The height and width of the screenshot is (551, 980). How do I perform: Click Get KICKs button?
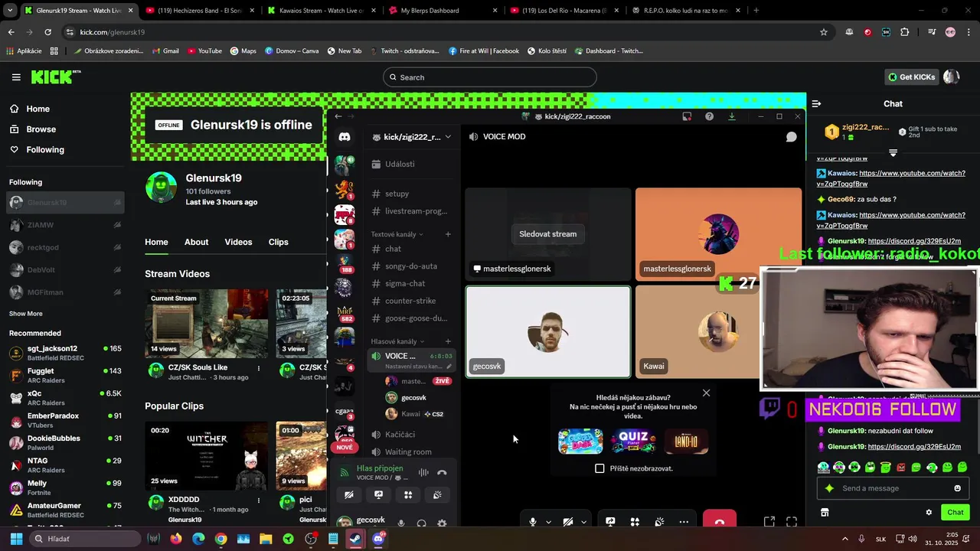point(910,77)
